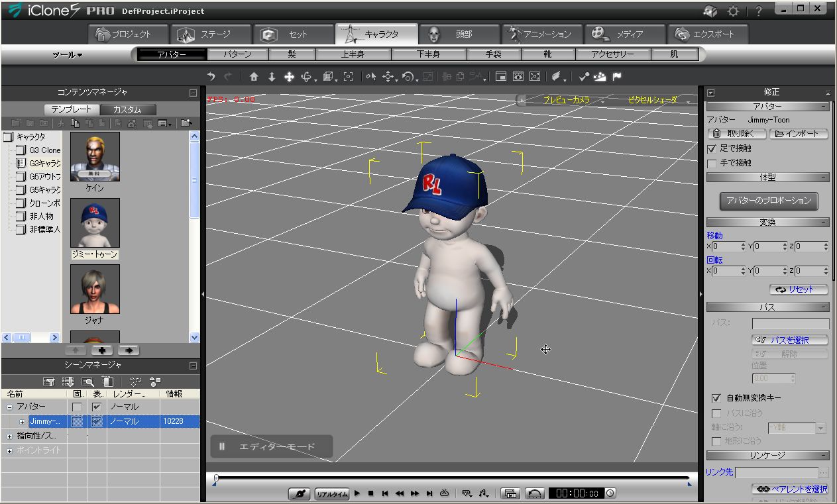Open Preferences gear icon in title bar
The image size is (837, 504).
[733, 11]
